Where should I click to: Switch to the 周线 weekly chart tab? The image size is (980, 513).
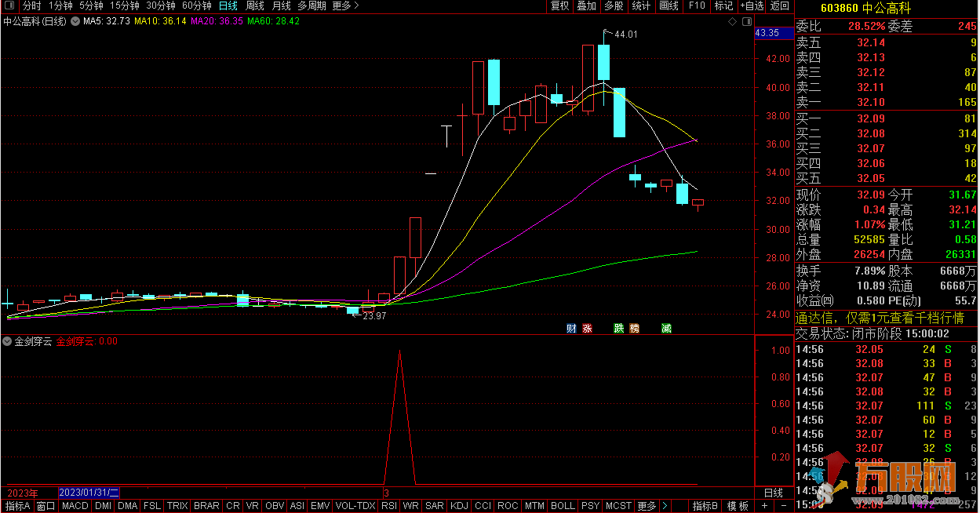pyautogui.click(x=255, y=5)
